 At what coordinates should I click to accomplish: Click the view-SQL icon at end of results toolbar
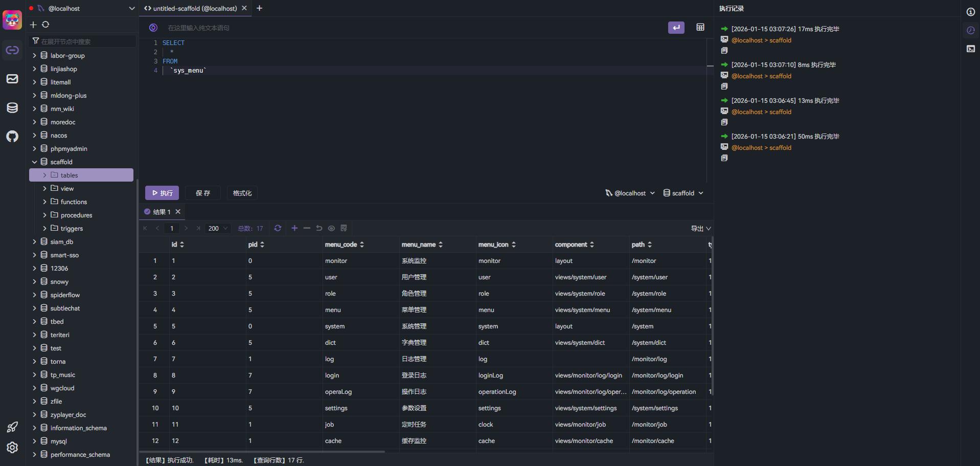pyautogui.click(x=344, y=228)
